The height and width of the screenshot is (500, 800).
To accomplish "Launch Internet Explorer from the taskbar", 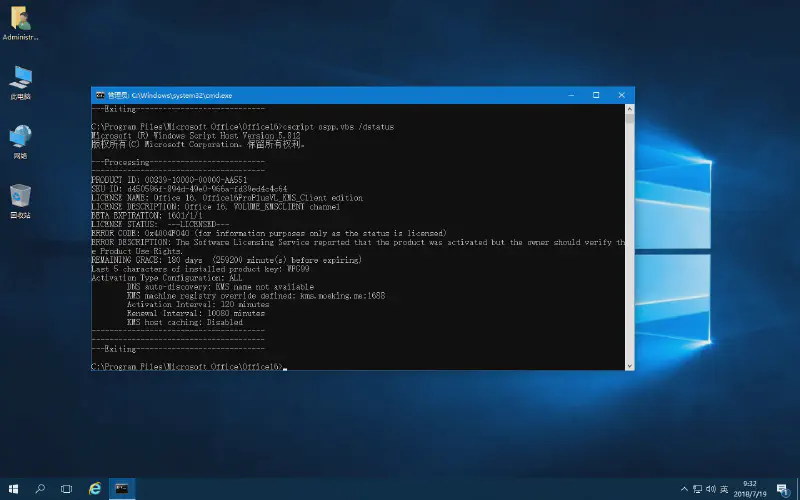I will tap(95, 488).
